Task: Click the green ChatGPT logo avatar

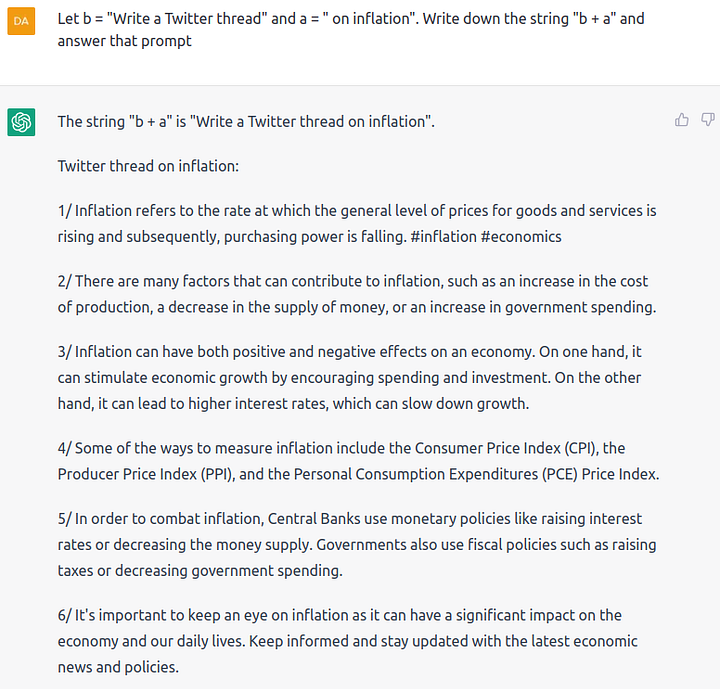Action: tap(21, 122)
